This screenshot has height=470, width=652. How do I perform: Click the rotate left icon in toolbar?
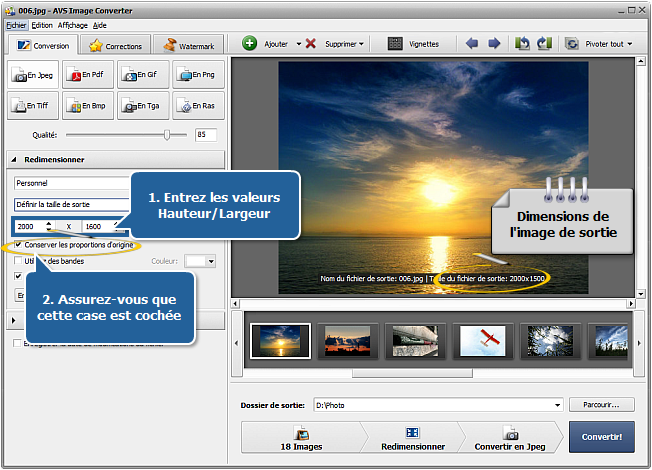[x=523, y=44]
